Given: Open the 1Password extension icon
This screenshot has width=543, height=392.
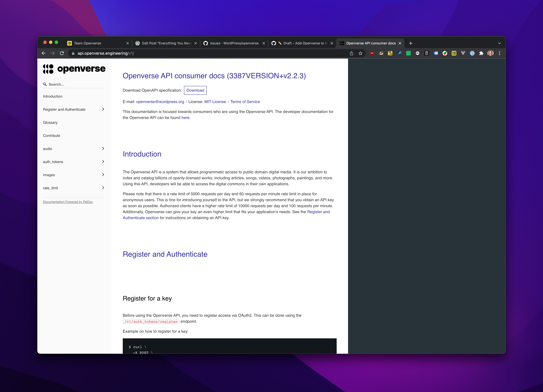Looking at the screenshot, I should (x=472, y=53).
